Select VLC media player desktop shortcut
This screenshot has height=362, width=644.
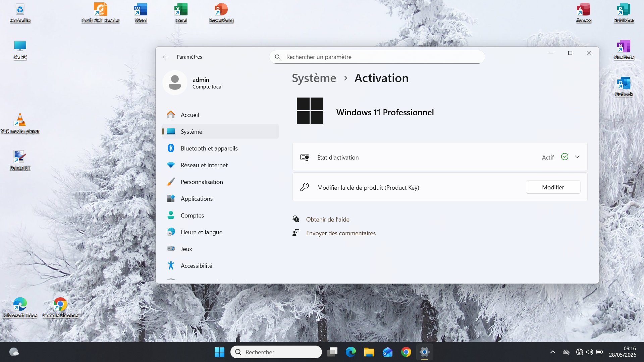click(x=20, y=124)
